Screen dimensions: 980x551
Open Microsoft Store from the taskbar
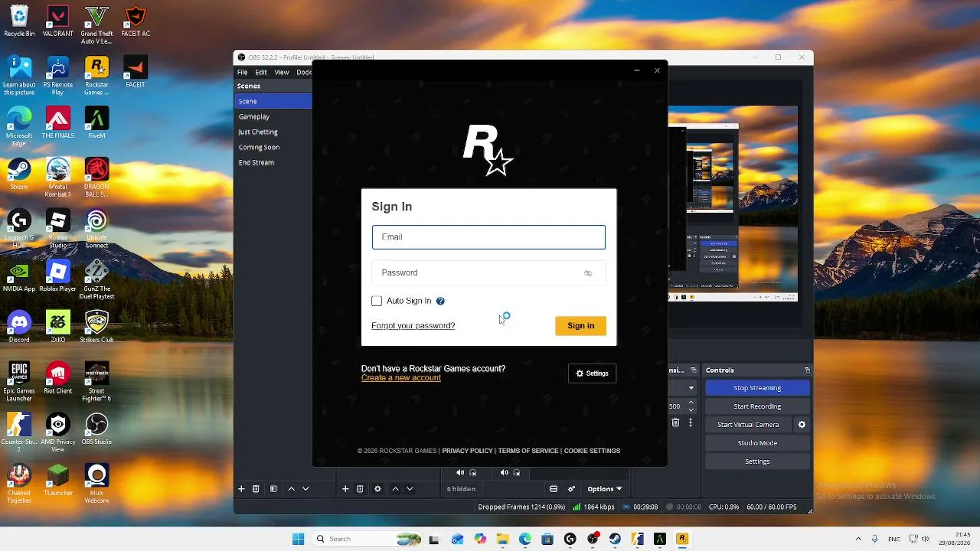pos(547,540)
